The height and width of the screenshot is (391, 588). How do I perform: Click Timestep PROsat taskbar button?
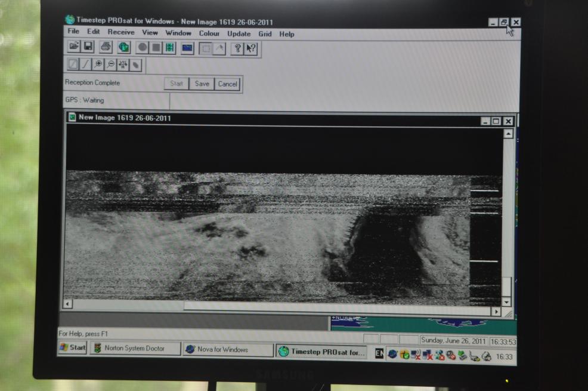(x=323, y=352)
